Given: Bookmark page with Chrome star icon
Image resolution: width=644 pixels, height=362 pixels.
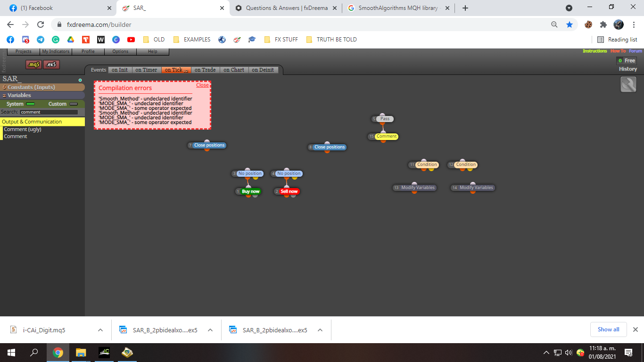Looking at the screenshot, I should click(570, 25).
